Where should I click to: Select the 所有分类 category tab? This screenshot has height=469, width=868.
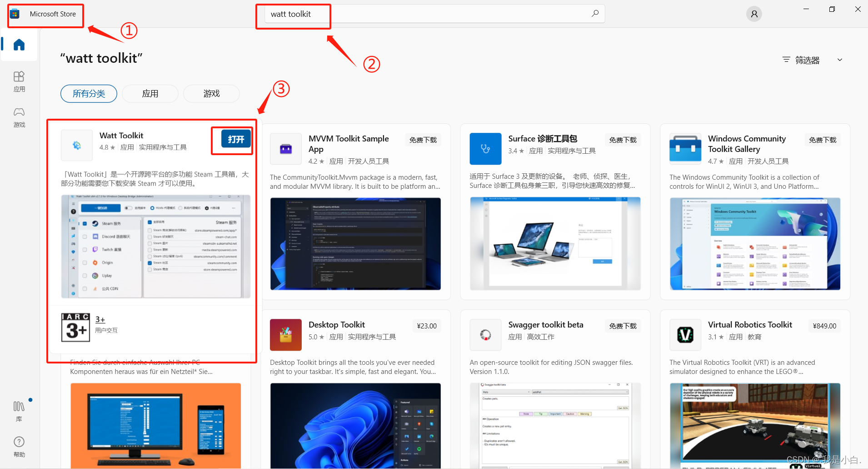(x=89, y=94)
